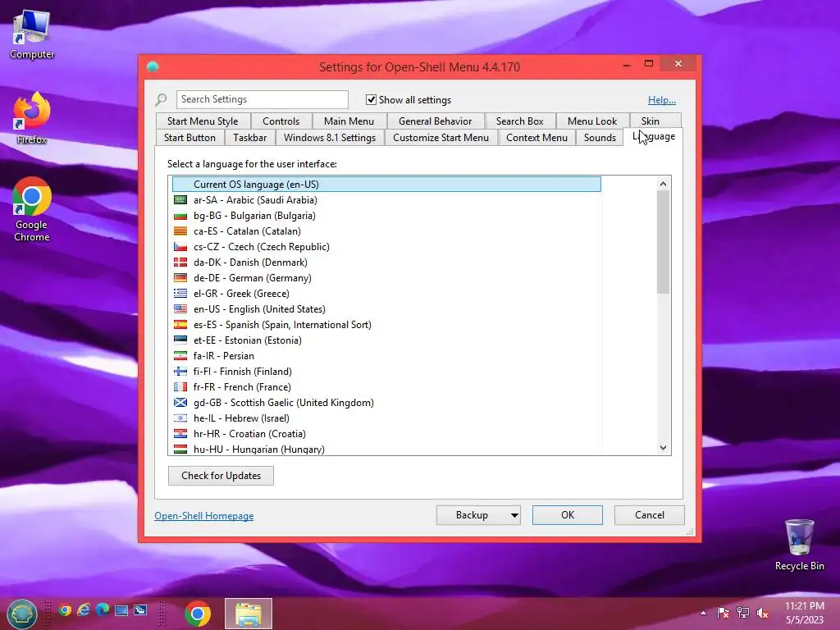Open Action Center flag tray icon
The height and width of the screenshot is (630, 840).
(723, 613)
